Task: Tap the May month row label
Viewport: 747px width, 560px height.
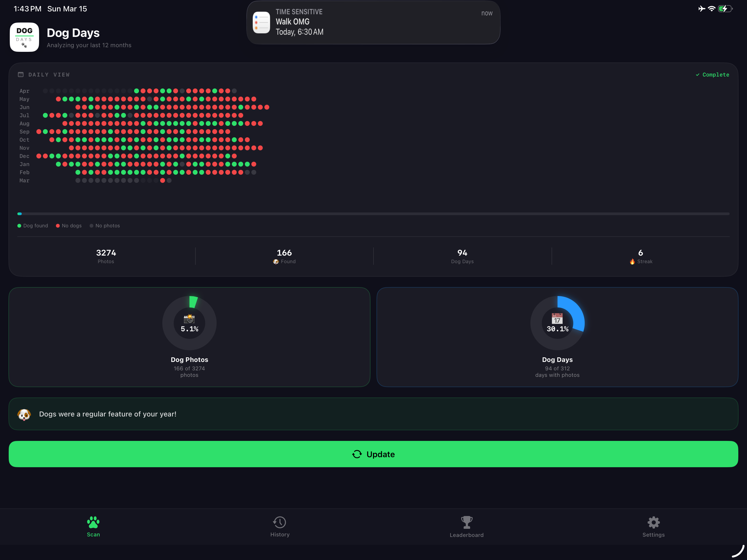Action: point(24,99)
